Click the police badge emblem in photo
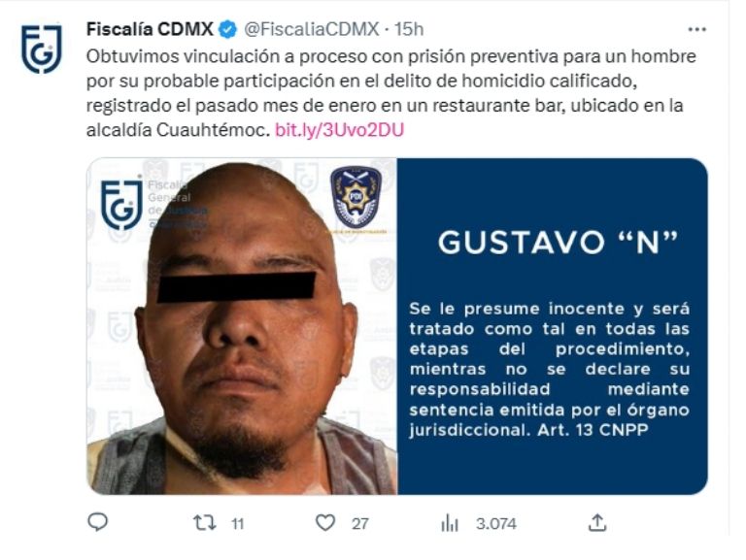Viewport: 746px width, 560px height. point(356,197)
